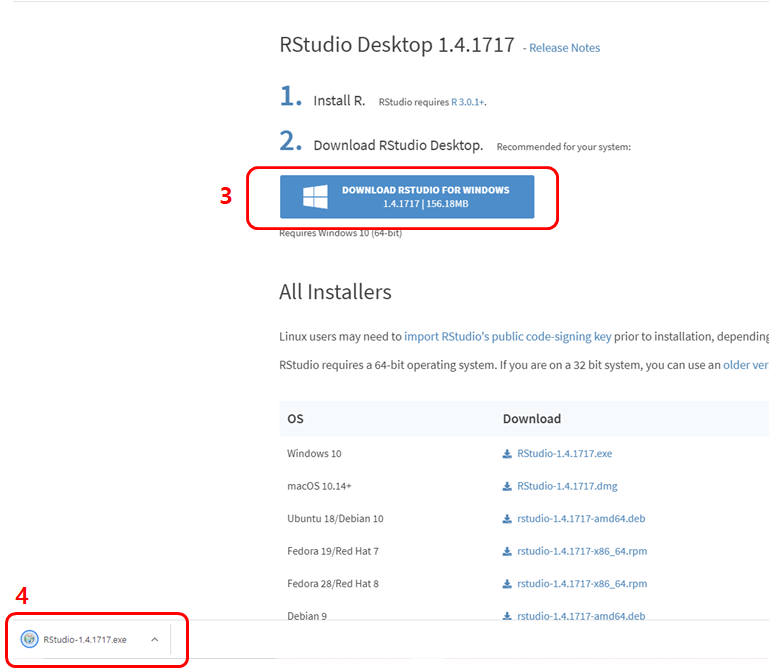Open the R 3.0.1+ requirement link
Image resolution: width=770 pixels, height=669 pixels.
(x=468, y=102)
